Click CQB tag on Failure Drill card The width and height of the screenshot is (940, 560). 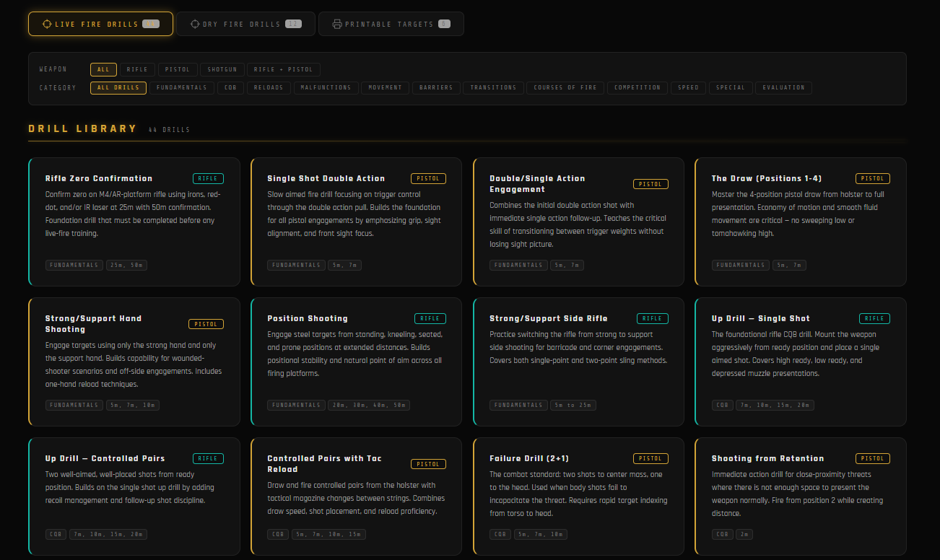point(500,534)
